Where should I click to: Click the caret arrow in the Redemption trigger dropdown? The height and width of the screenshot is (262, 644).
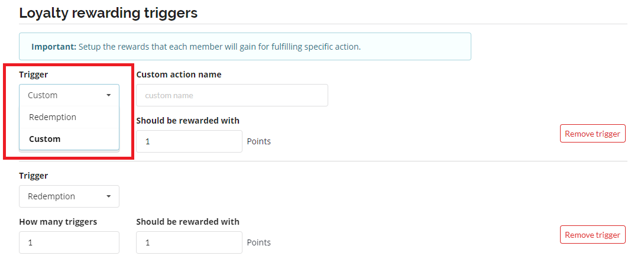(x=109, y=196)
